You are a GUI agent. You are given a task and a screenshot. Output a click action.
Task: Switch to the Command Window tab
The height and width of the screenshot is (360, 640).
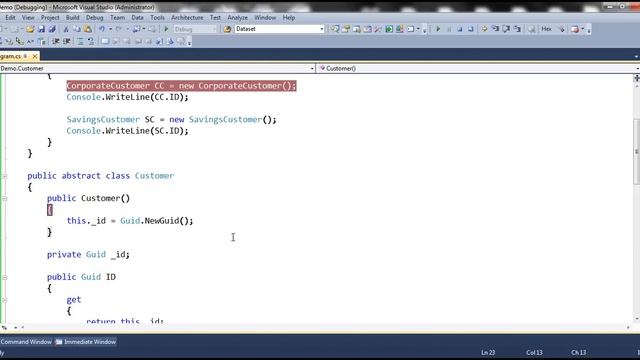click(x=26, y=342)
